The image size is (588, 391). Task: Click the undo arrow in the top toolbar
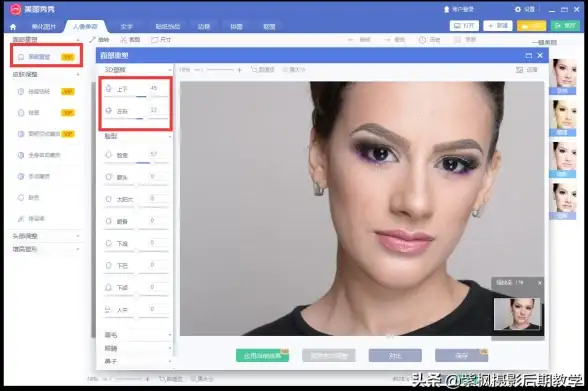tap(351, 39)
